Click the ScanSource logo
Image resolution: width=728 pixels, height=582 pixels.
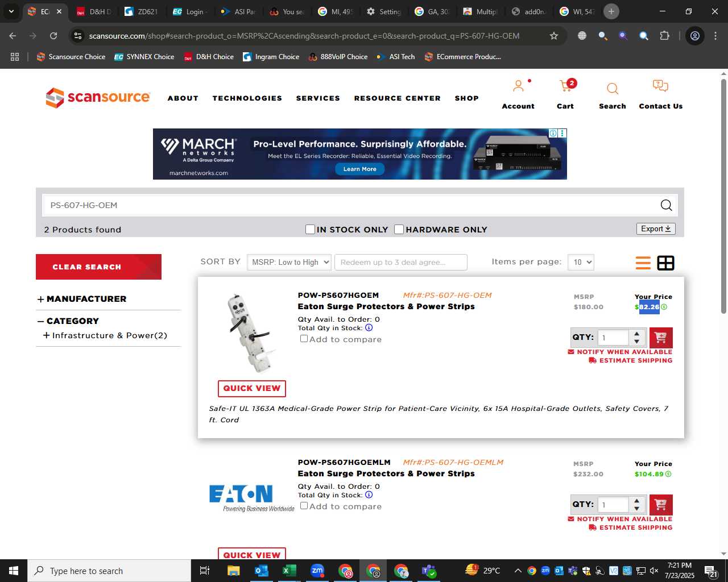point(98,98)
